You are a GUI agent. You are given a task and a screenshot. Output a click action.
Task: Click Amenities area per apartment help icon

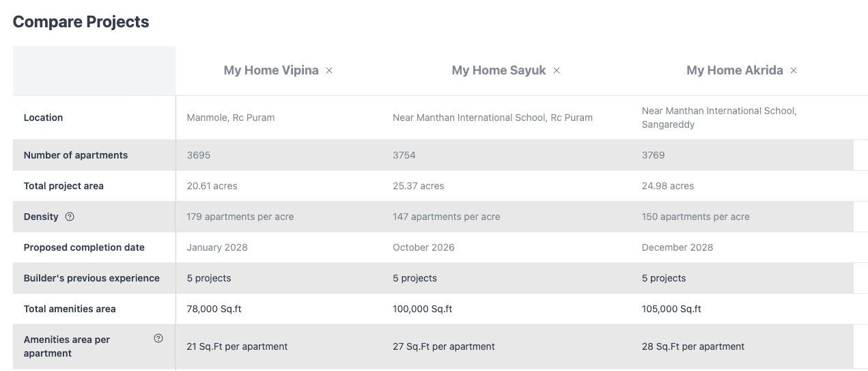click(x=158, y=338)
